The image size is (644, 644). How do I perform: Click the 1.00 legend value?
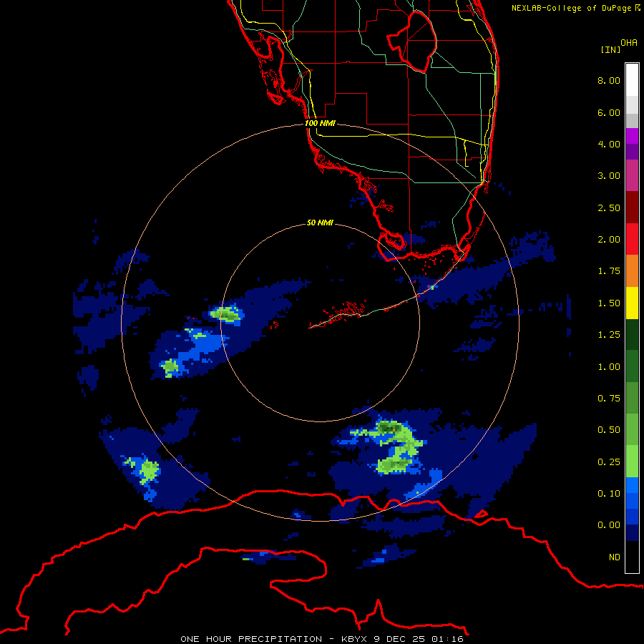pyautogui.click(x=609, y=367)
